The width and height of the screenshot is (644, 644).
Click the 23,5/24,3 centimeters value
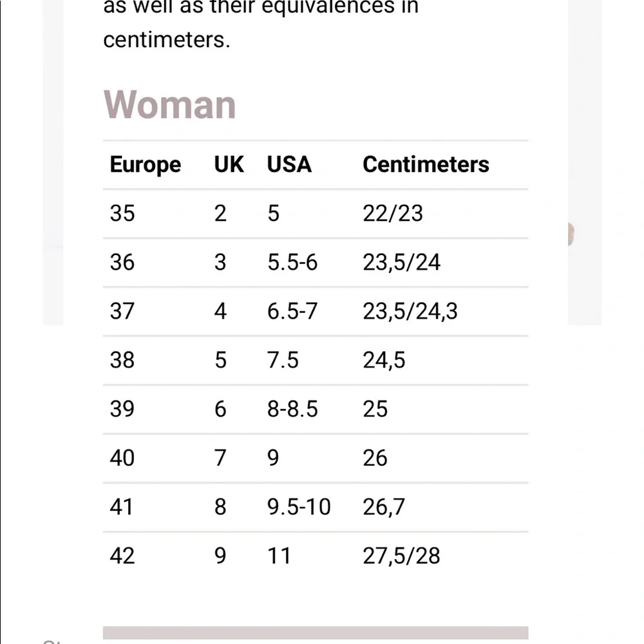pos(410,311)
